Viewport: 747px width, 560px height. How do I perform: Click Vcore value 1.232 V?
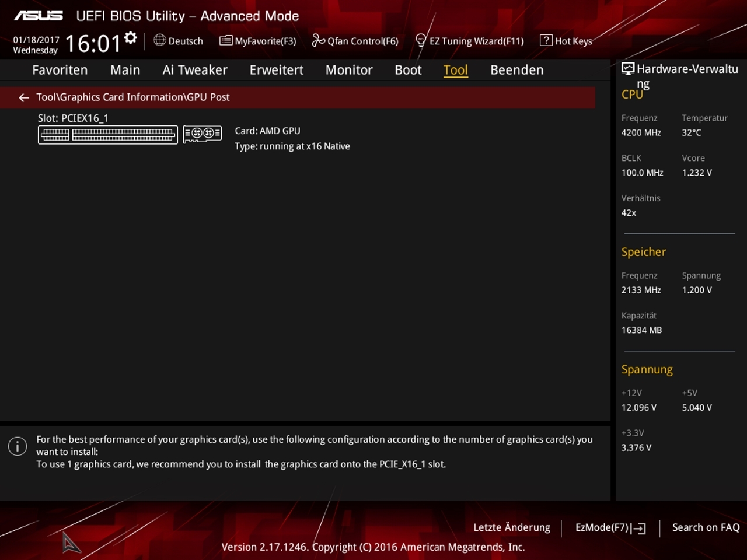tap(697, 173)
